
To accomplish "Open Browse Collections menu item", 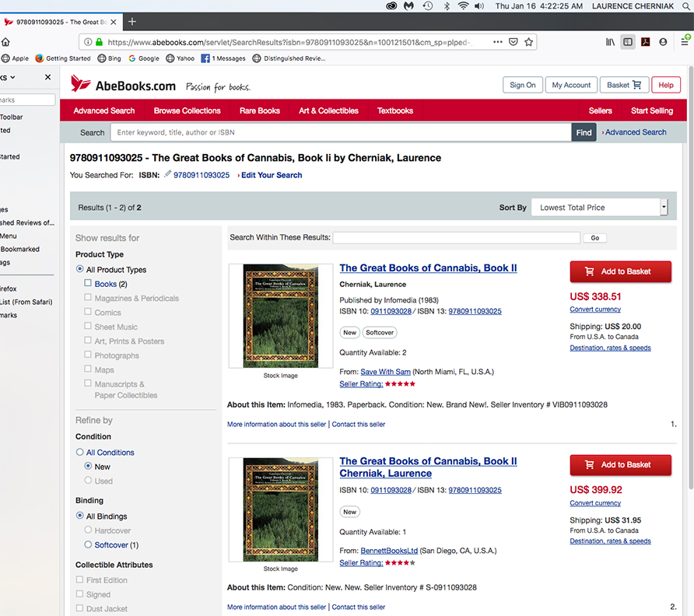I will [187, 110].
